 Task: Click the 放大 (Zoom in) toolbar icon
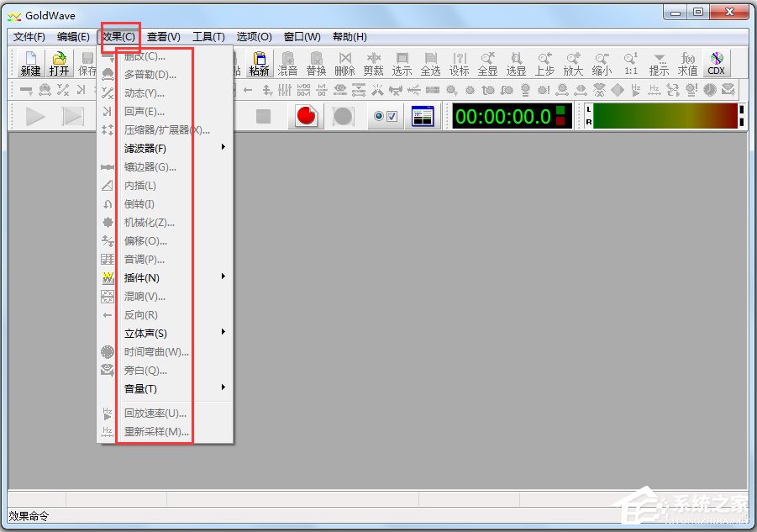point(573,63)
